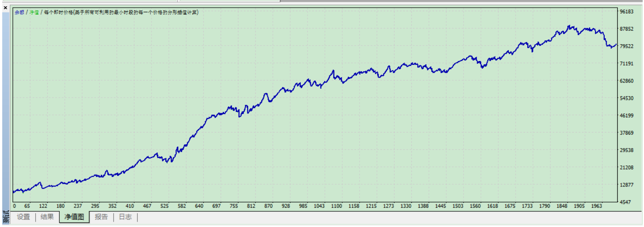Click the y-axis value 71191
644x227 pixels.
(626, 64)
